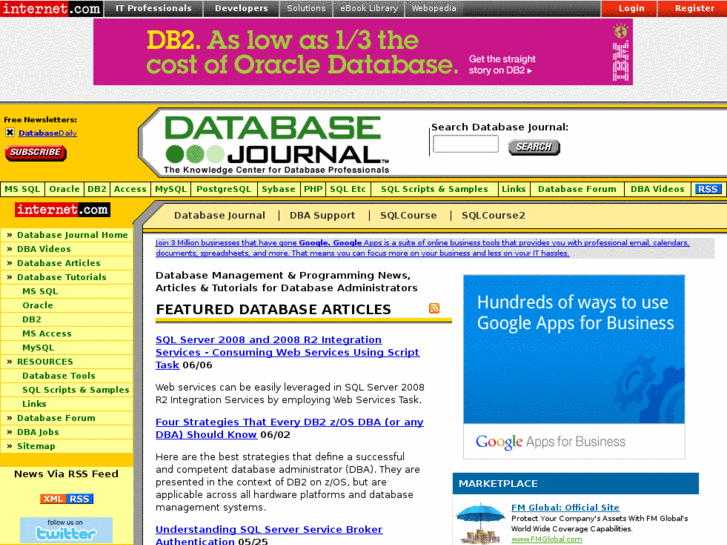Click the DBA Support sub-navigation link
727x545 pixels.
click(322, 215)
